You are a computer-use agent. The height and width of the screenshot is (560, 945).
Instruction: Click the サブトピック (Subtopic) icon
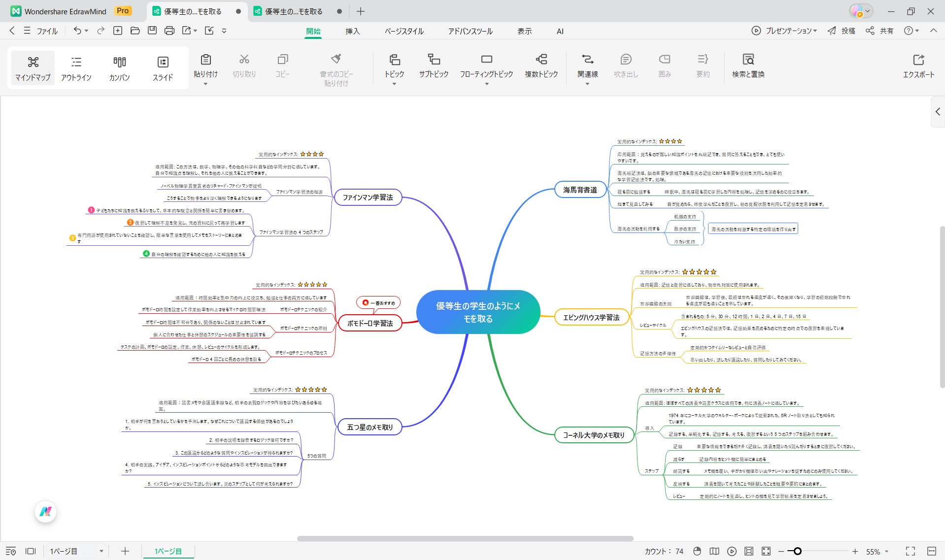point(434,60)
